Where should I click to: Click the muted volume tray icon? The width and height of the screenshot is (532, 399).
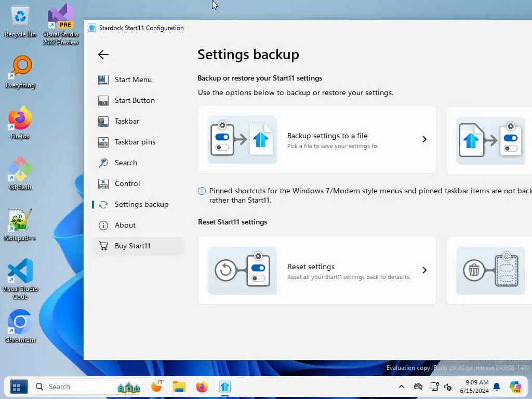[448, 387]
